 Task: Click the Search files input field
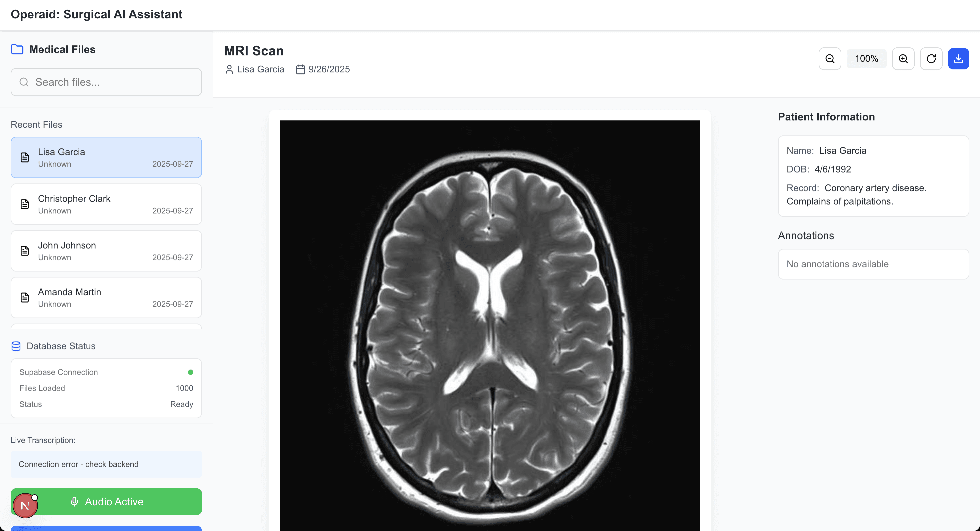pos(106,82)
